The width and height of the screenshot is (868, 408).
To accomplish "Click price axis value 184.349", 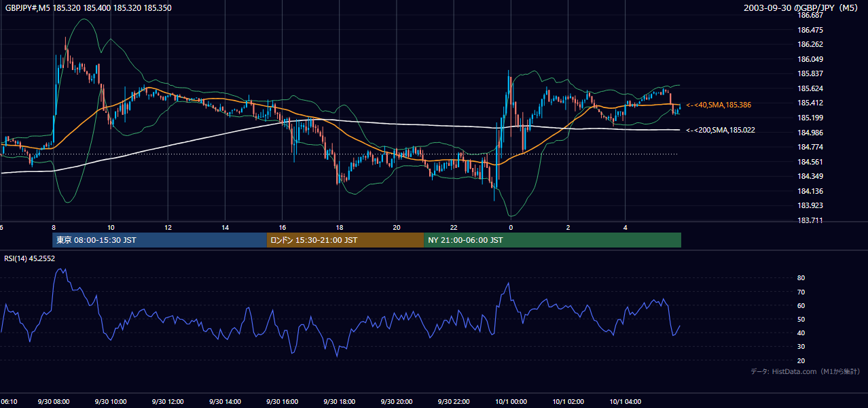I will tap(812, 176).
